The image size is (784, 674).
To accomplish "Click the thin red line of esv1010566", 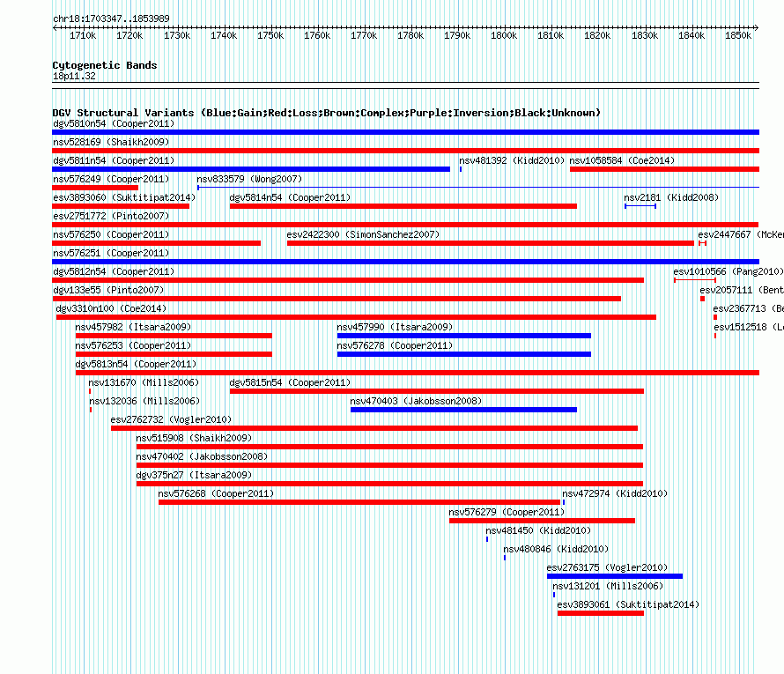I will (x=694, y=280).
